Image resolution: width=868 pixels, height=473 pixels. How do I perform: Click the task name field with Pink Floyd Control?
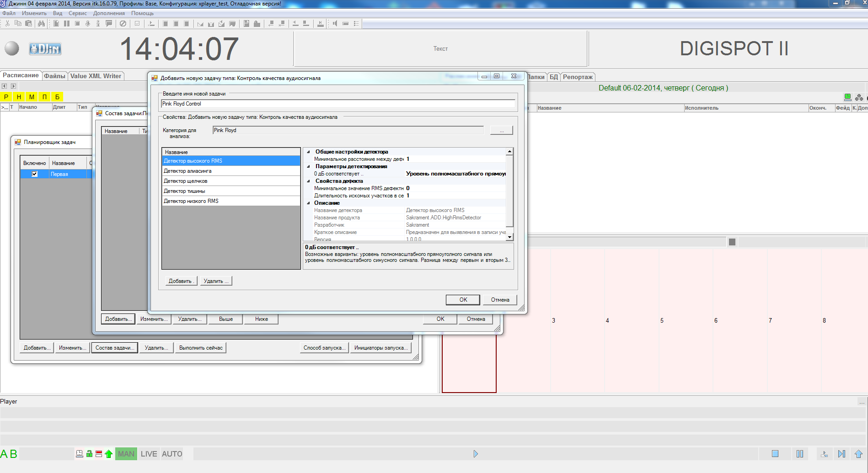click(x=338, y=104)
